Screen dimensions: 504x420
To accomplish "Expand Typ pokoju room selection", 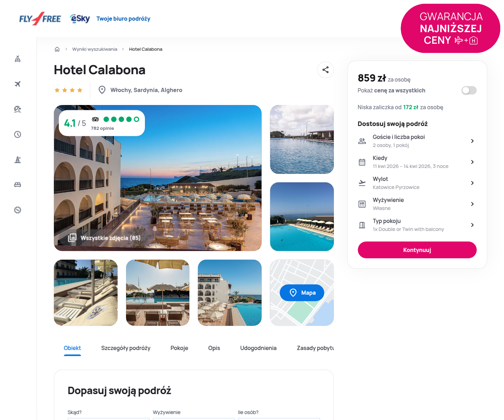I will point(417,225).
